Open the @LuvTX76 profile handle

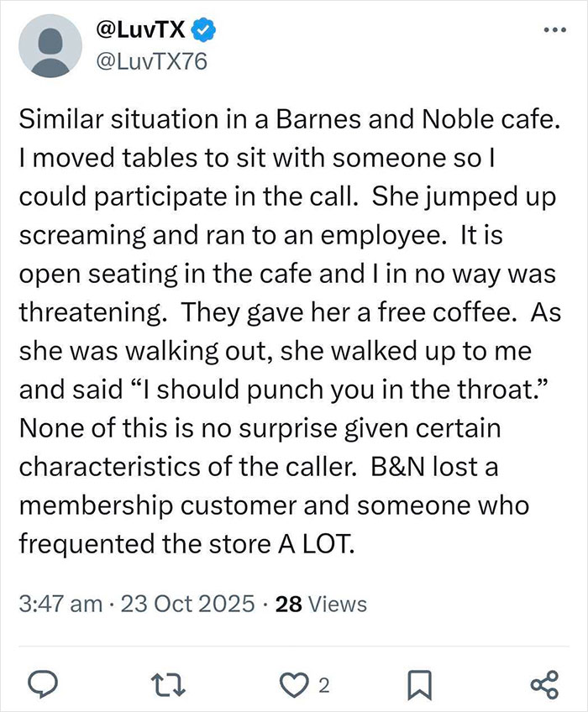151,60
